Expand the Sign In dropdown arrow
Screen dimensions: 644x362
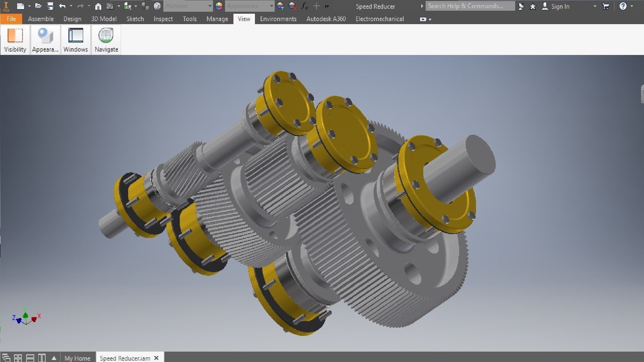coord(595,6)
